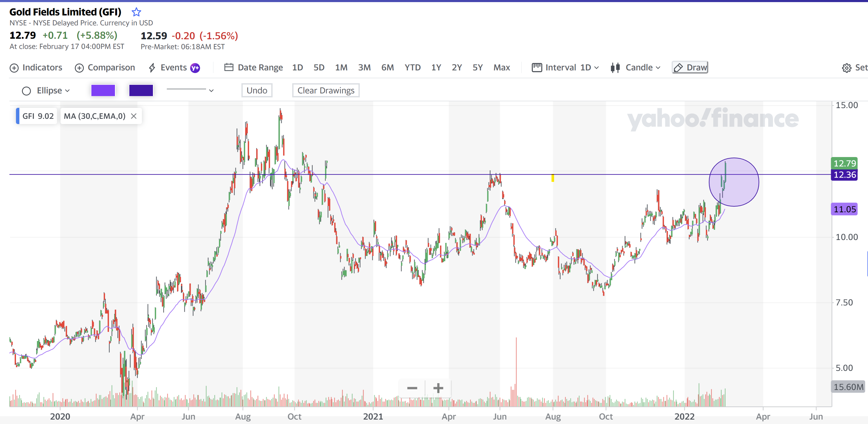Click the 15.60M volume label

click(848, 387)
